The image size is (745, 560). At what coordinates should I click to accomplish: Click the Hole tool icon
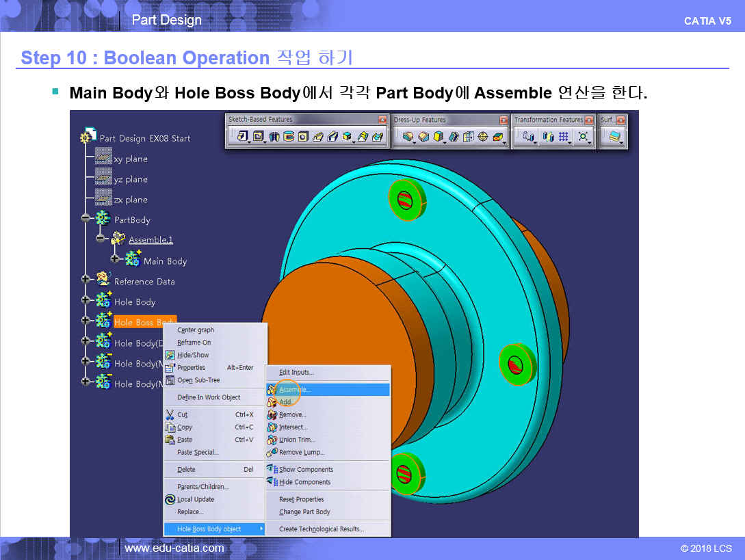coord(303,137)
